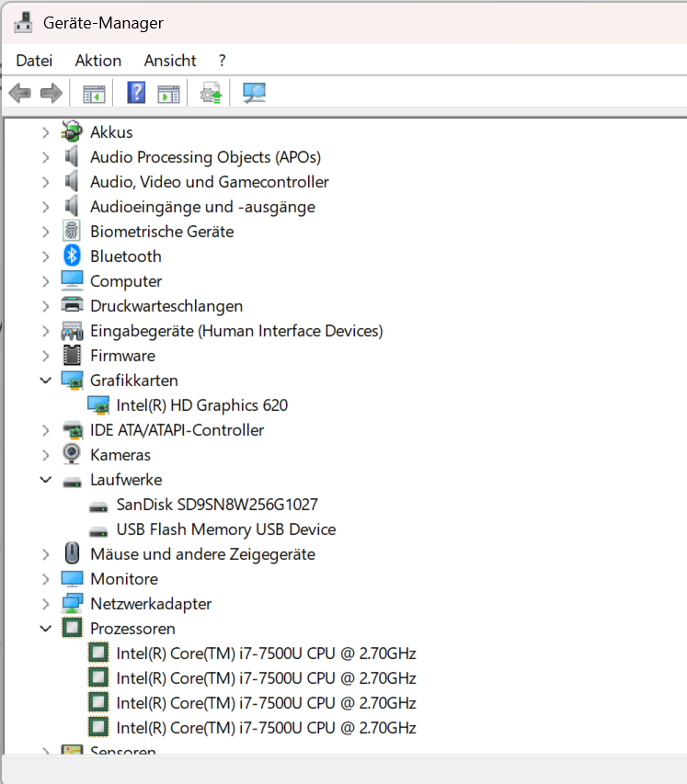Click the update driver toolbar icon

pos(211,93)
